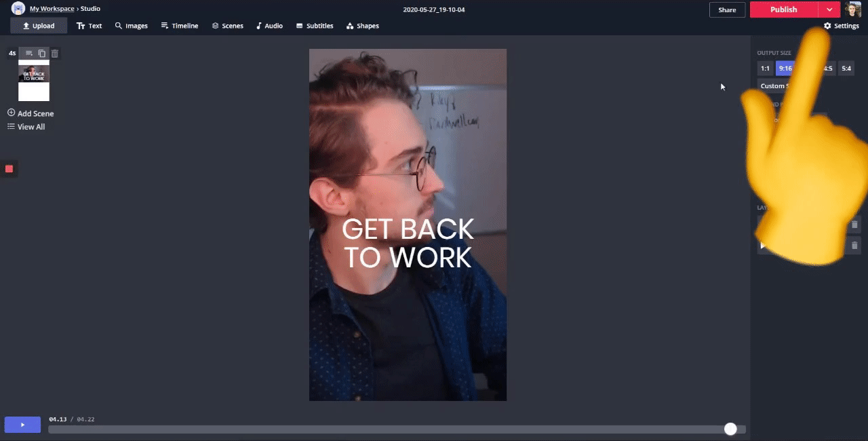Click the Upload button
Viewport: 868px width, 441px height.
(39, 26)
